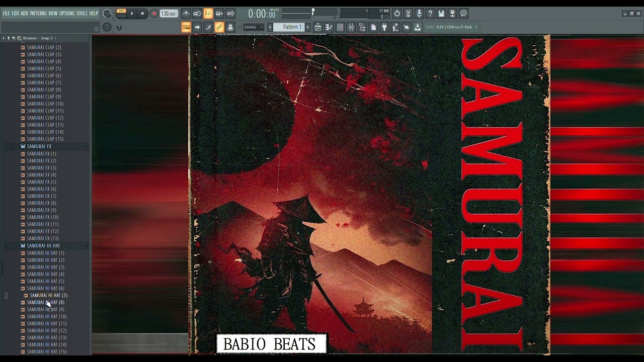
Task: Open undo history circular arrow icon
Action: [x=397, y=14]
